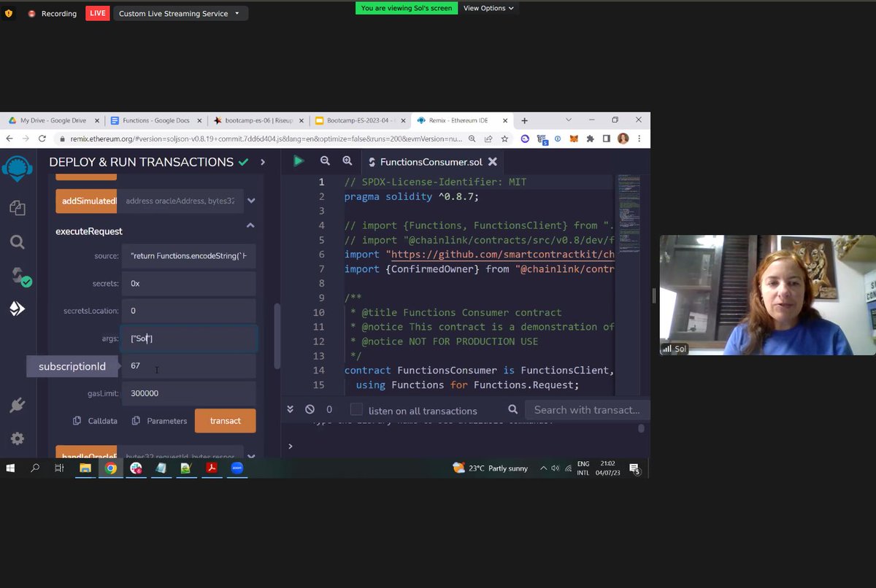Run script with the green play icon
The width and height of the screenshot is (876, 588).
coord(299,161)
